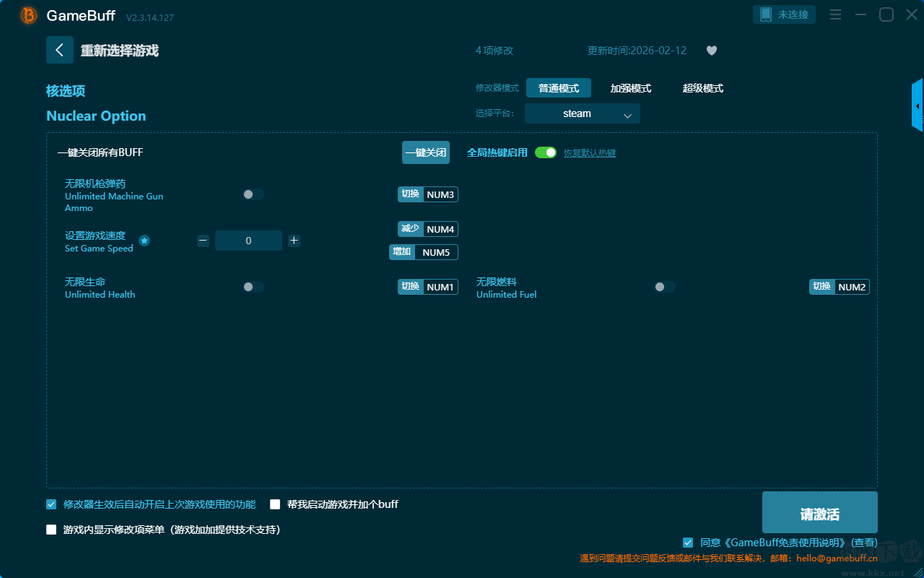Check show in-game modifier menu checkbox
The height and width of the screenshot is (578, 924).
51,530
